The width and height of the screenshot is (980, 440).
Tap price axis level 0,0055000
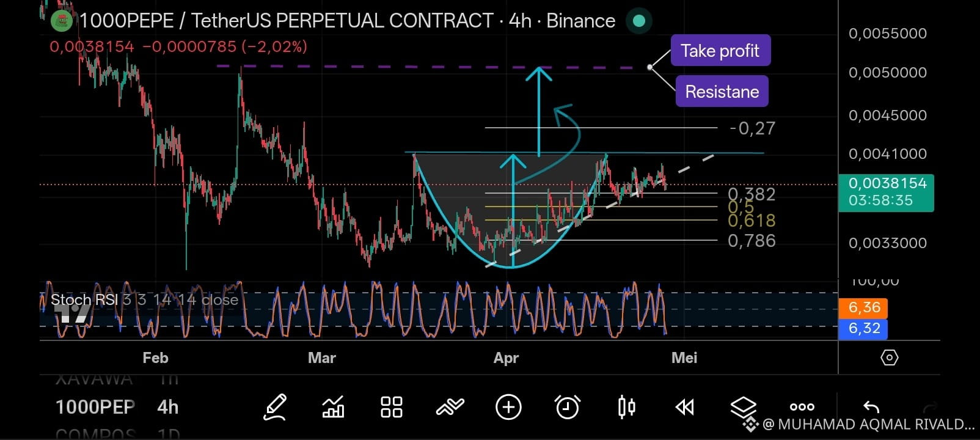[x=888, y=34]
